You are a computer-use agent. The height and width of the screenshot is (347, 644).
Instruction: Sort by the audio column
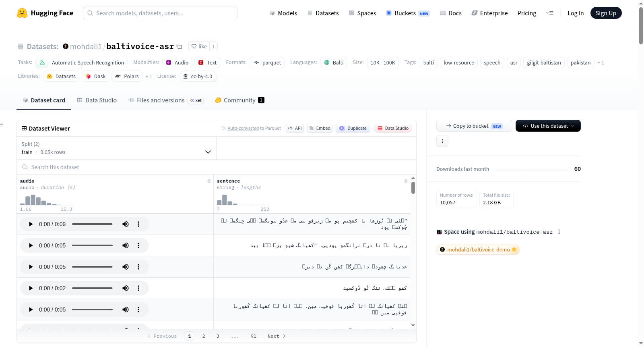(209, 181)
